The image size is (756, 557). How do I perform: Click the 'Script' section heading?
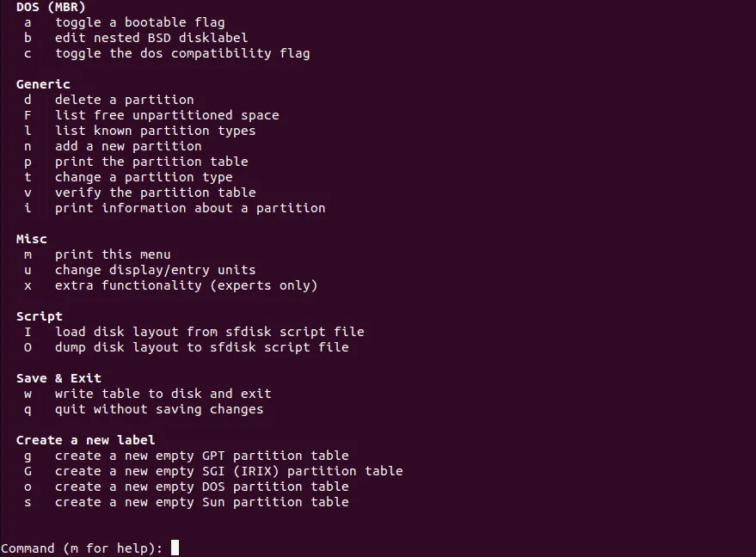coord(40,316)
